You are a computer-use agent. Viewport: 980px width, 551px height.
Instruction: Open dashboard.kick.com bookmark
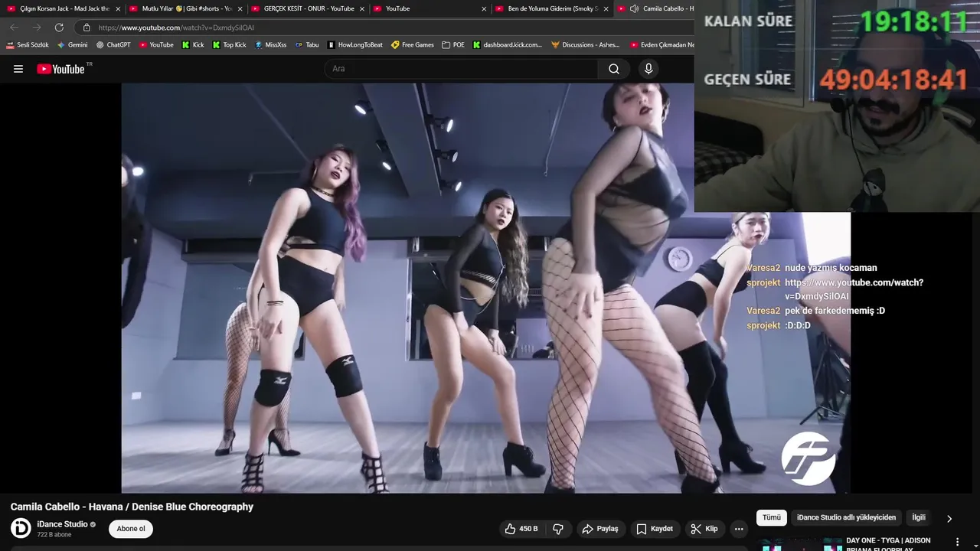[507, 45]
